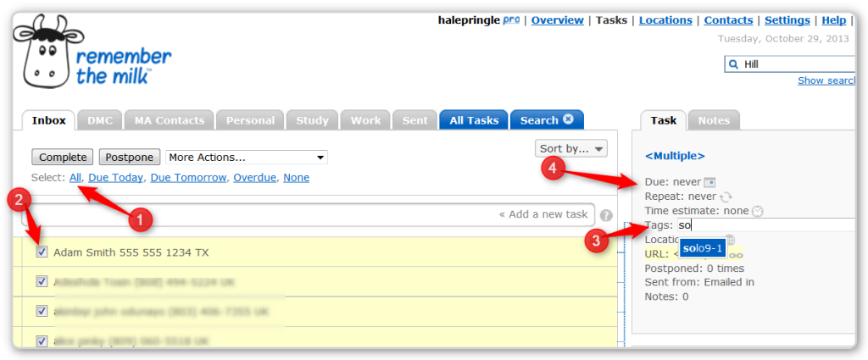The width and height of the screenshot is (868, 360).
Task: Select the Task details tab
Action: click(x=663, y=120)
